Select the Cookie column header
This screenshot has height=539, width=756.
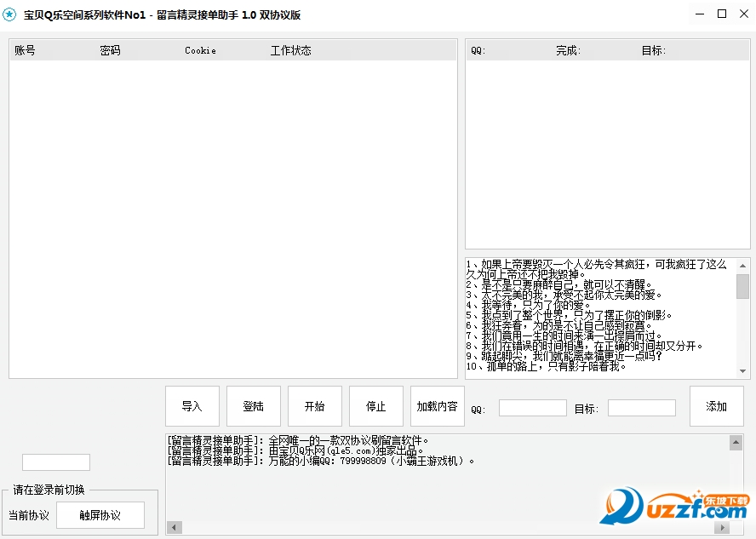pyautogui.click(x=199, y=50)
